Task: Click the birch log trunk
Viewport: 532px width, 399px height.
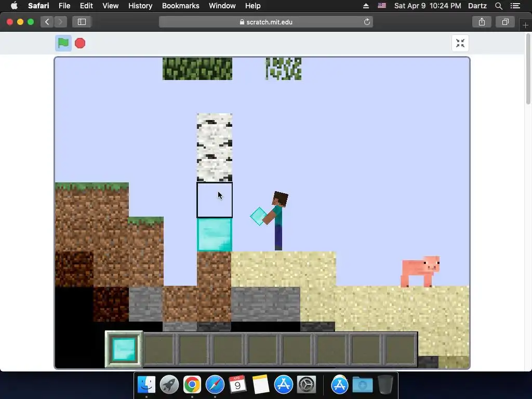Action: click(x=215, y=148)
